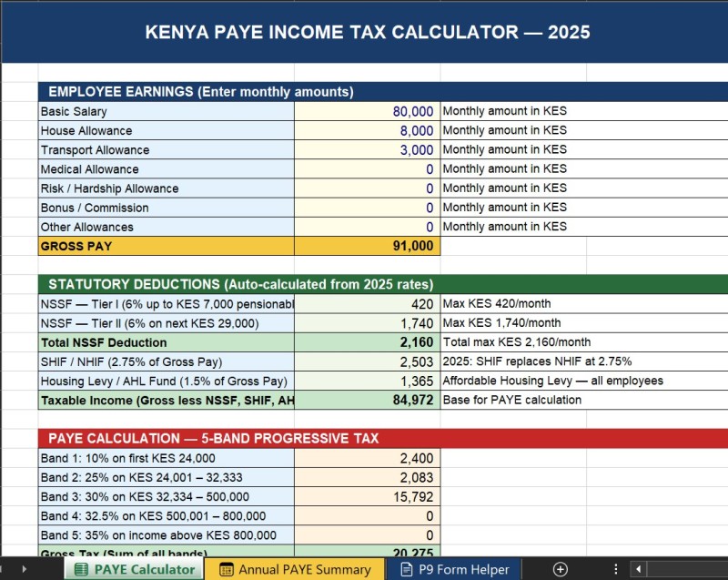Select the House Allowance value 8,000

[368, 130]
